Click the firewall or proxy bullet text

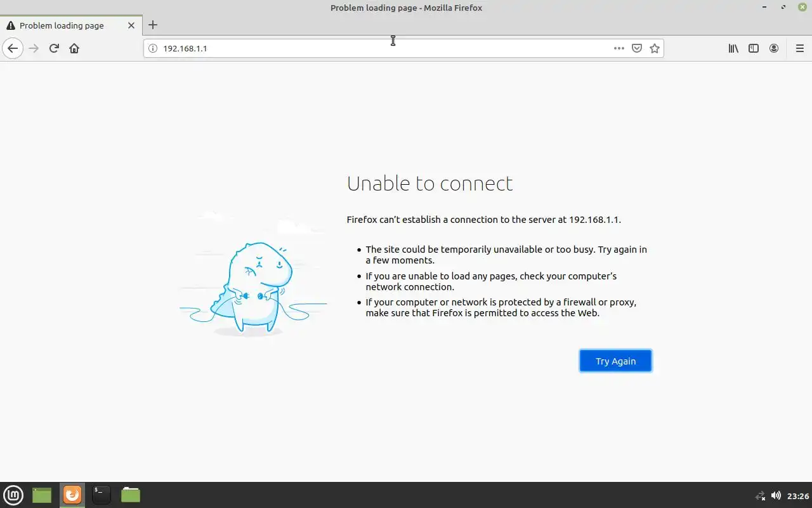501,307
